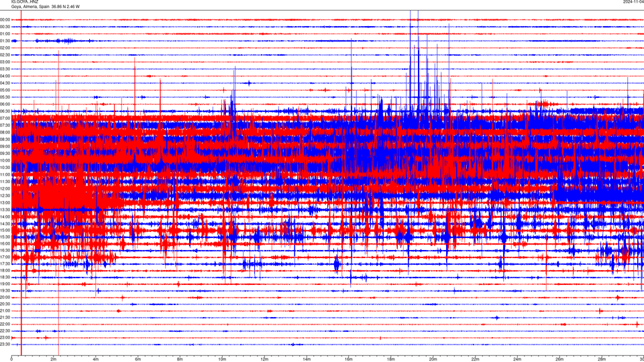Click the 20:30 time label
The width and height of the screenshot is (644, 362).
[x=5, y=304]
